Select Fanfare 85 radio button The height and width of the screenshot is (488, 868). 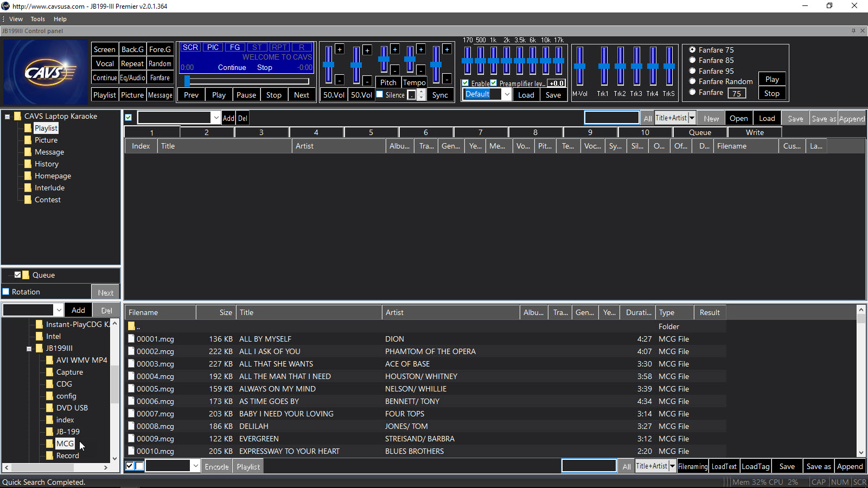(692, 60)
